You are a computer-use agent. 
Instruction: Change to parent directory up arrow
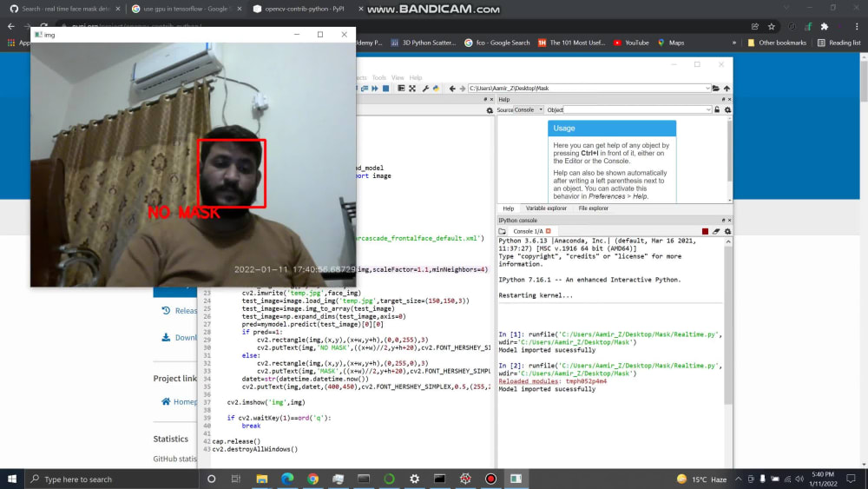click(x=727, y=88)
